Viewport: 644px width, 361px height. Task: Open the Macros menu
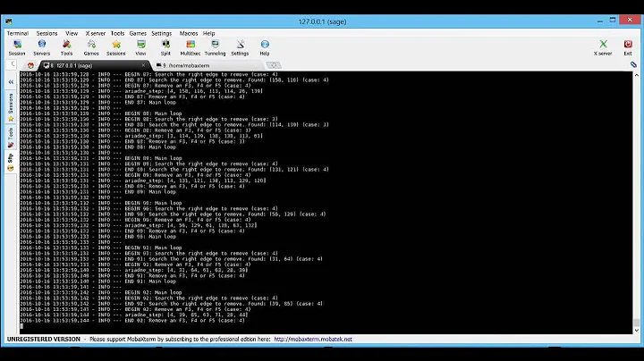click(189, 33)
